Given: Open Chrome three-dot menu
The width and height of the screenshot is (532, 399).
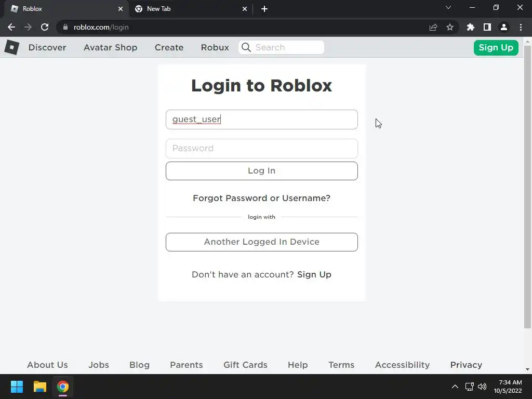Looking at the screenshot, I should pos(521,27).
